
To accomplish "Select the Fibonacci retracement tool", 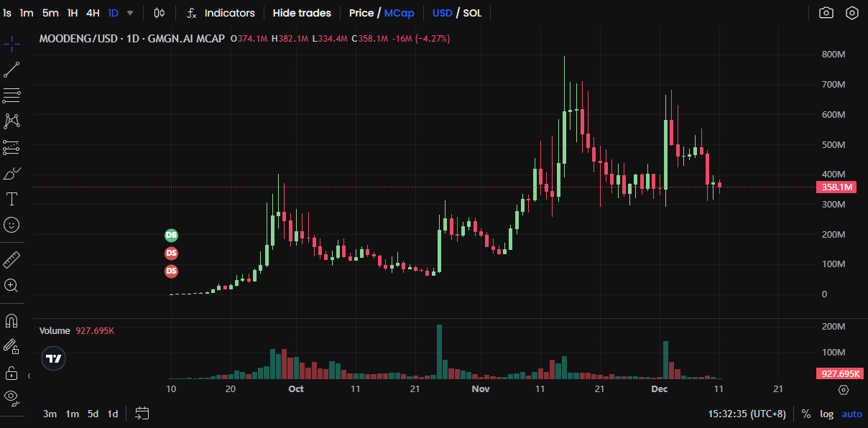I will coord(11,96).
